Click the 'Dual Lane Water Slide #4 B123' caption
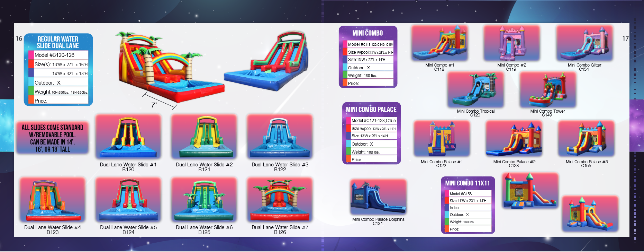The image size is (644, 252). 53,229
